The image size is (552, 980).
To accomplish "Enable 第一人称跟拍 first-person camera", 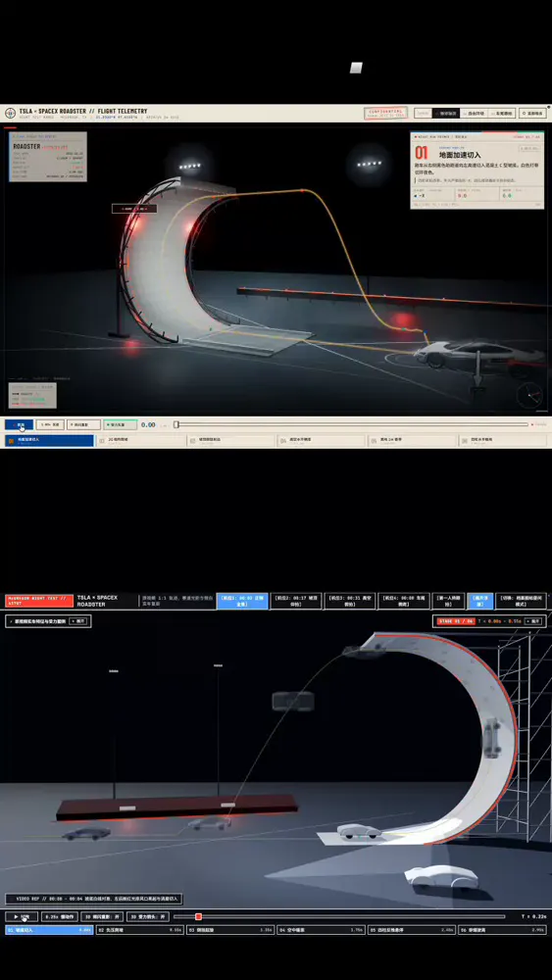I will tap(449, 602).
